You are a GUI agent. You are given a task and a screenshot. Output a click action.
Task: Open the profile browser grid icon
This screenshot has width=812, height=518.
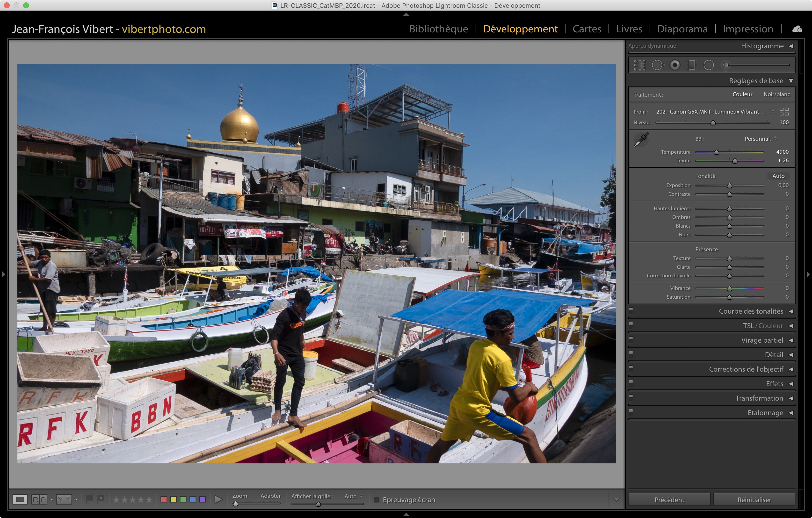click(784, 112)
